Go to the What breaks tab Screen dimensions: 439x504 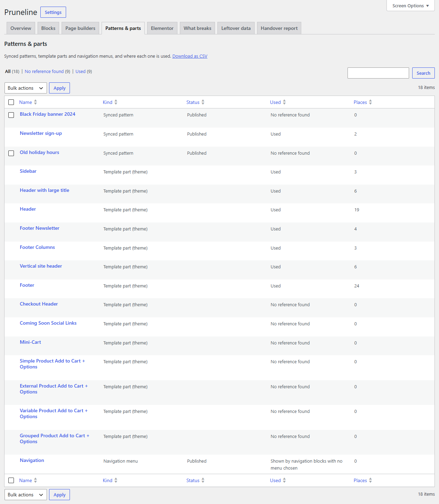198,28
